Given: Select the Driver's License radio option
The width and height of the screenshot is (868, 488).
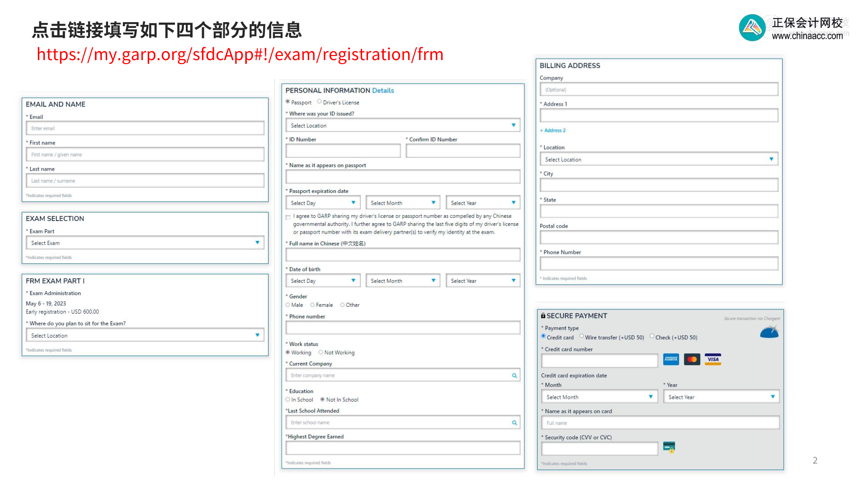Looking at the screenshot, I should [319, 102].
